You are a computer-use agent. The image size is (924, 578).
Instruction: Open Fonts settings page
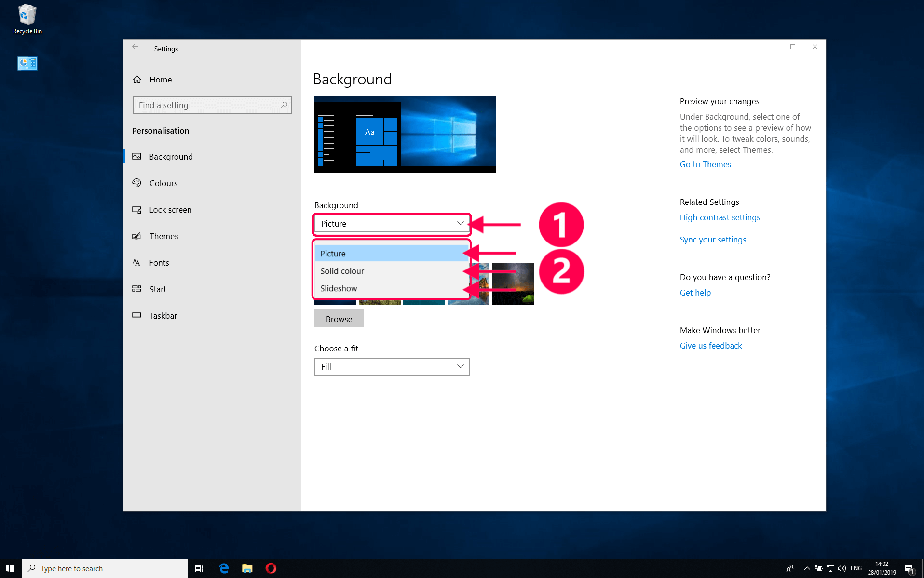(159, 263)
